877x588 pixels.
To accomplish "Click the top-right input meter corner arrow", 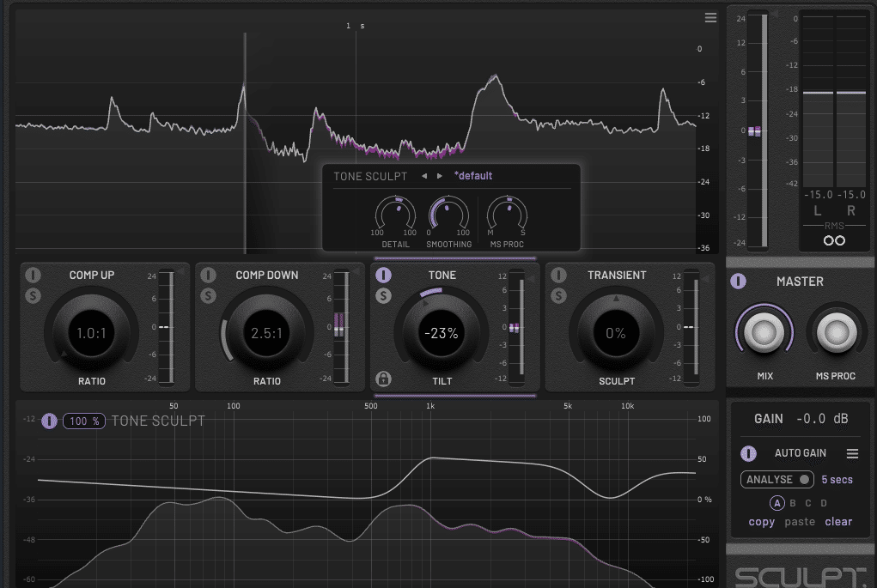I will 775,12.
